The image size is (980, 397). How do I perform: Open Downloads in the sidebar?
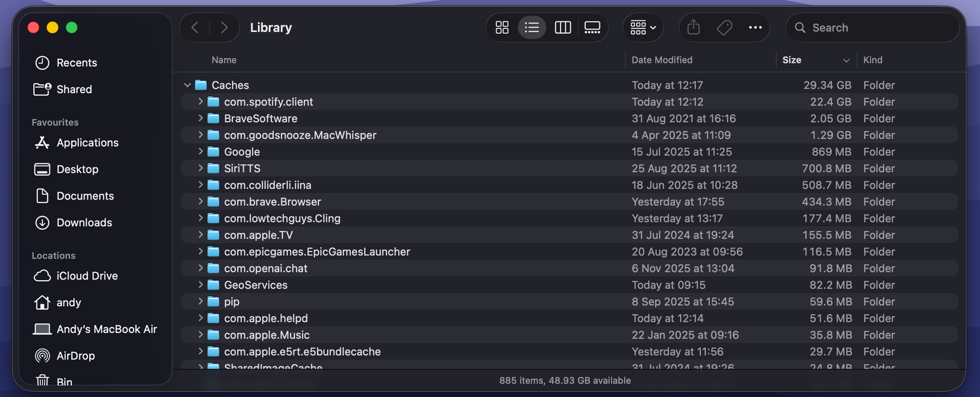click(84, 223)
